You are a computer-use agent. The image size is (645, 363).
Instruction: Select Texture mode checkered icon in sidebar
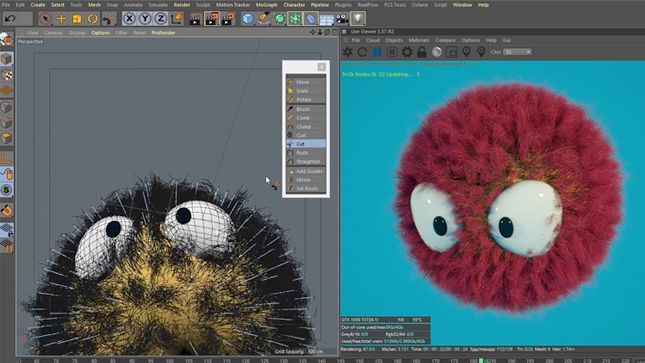6,75
